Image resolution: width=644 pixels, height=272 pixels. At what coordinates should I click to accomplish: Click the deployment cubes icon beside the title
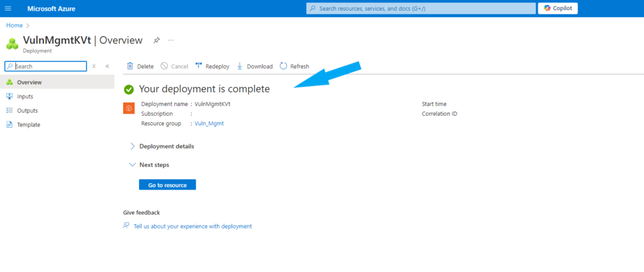coord(13,43)
